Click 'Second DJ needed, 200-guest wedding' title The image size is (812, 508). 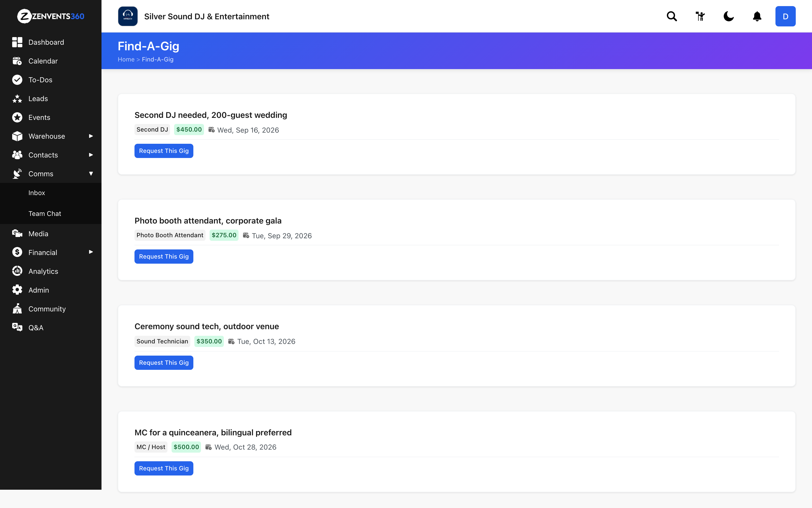pyautogui.click(x=211, y=115)
